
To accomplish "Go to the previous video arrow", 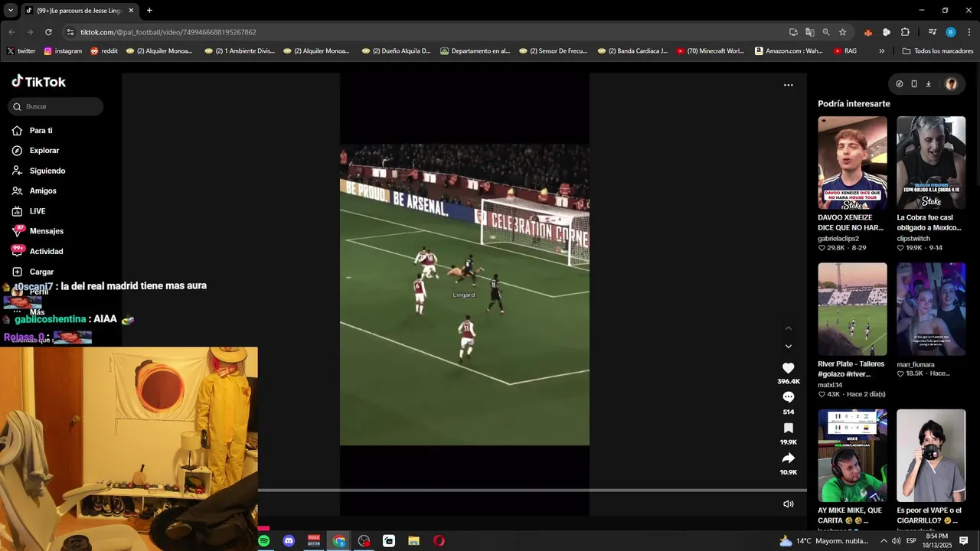I will pos(788,328).
